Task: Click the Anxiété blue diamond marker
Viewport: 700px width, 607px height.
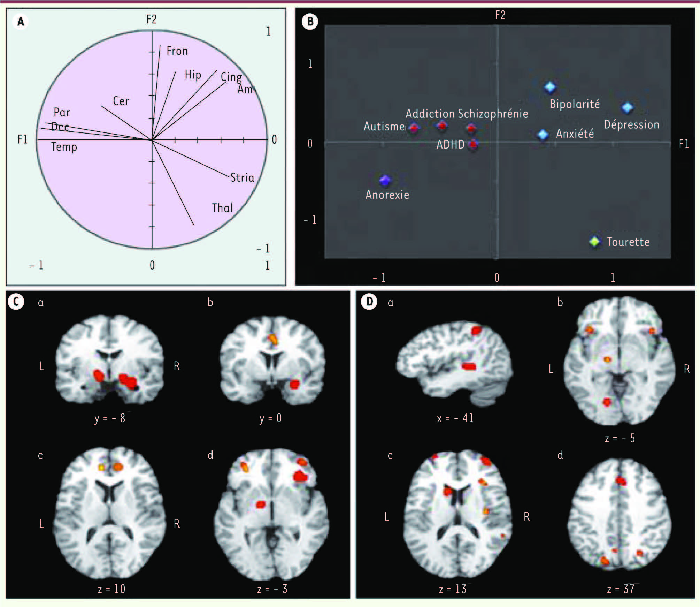Action: (x=543, y=135)
